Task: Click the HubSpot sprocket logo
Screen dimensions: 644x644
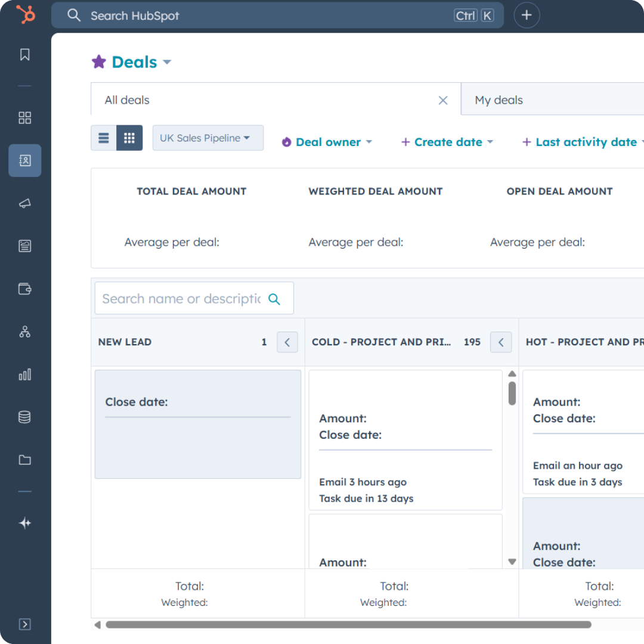Action: [x=26, y=15]
